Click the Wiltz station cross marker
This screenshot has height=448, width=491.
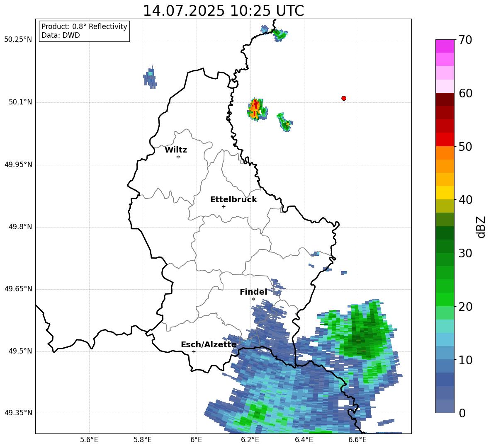(x=178, y=157)
